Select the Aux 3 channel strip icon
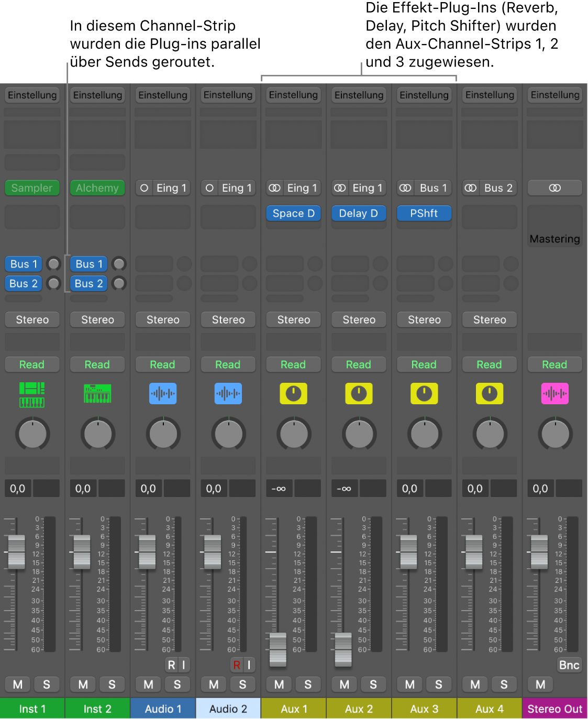The image size is (588, 719). (424, 393)
